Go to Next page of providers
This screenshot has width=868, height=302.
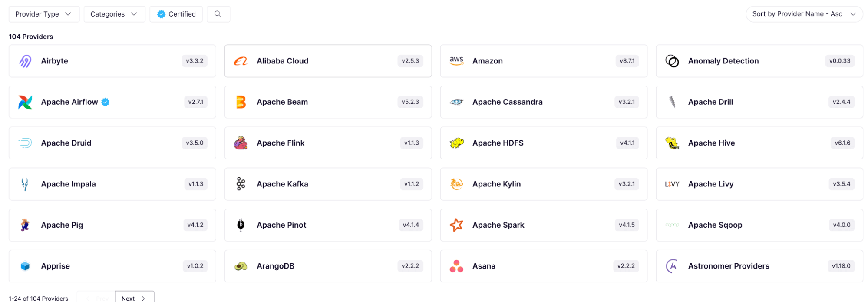(x=134, y=298)
